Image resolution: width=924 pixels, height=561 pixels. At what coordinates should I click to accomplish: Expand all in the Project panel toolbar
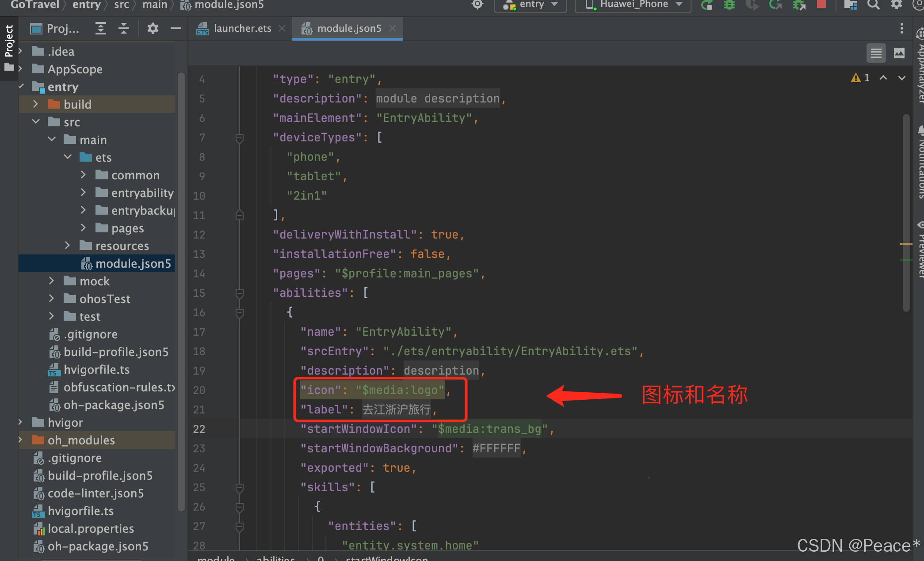[101, 29]
